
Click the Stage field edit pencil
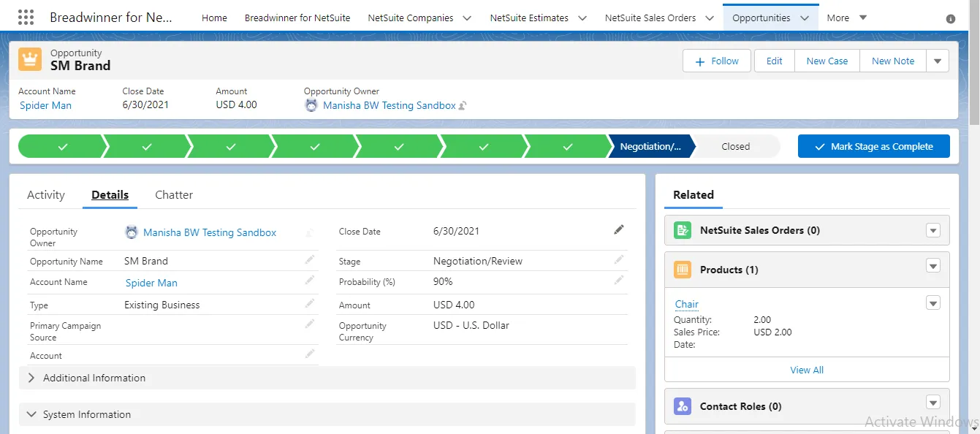click(x=619, y=259)
